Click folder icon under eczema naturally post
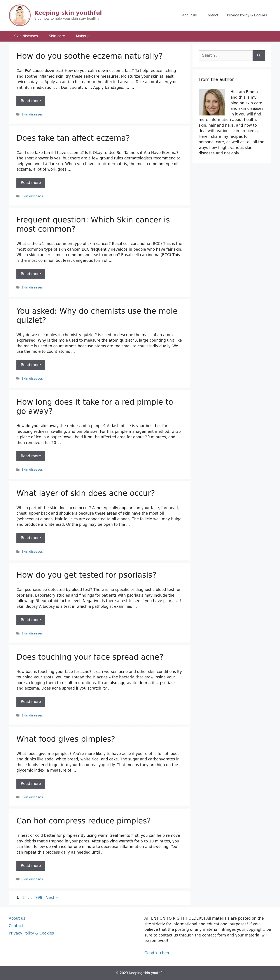The image size is (280, 980). [18, 115]
